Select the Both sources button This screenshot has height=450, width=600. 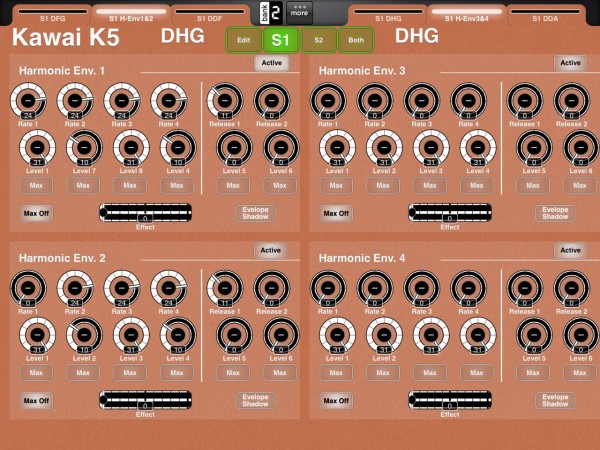click(356, 40)
